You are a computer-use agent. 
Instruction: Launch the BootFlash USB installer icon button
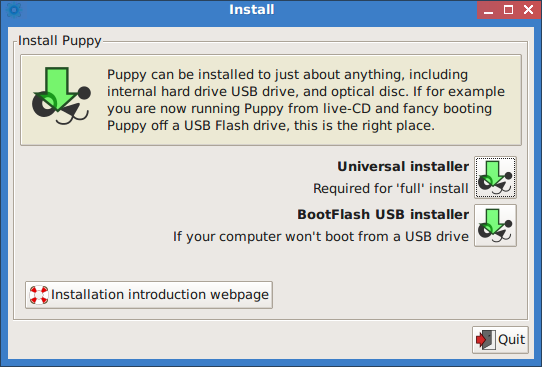495,225
